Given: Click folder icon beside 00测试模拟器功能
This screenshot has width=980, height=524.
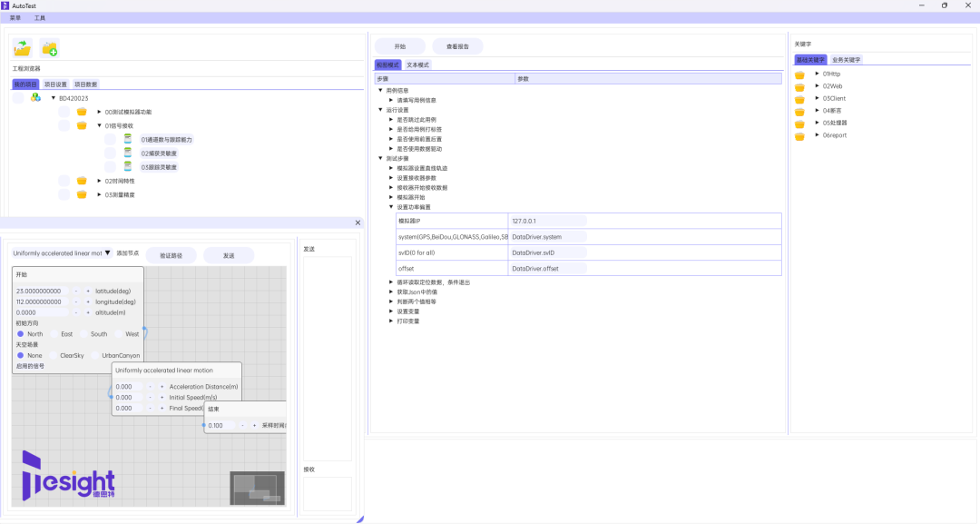Looking at the screenshot, I should click(x=82, y=112).
